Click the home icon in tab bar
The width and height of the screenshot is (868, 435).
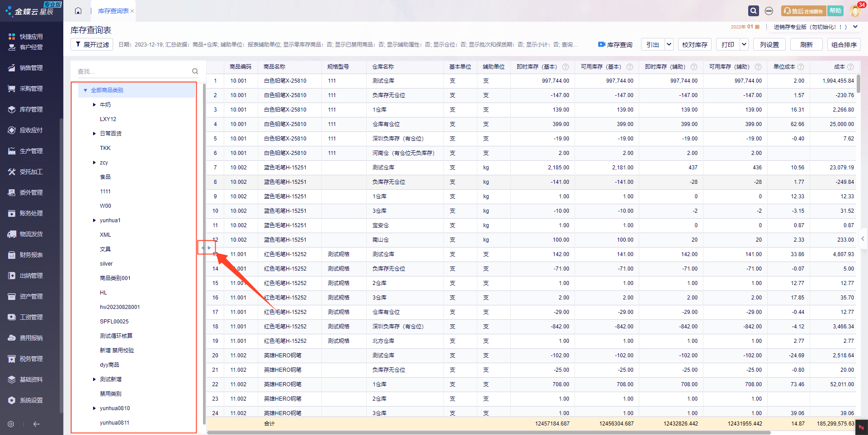click(x=78, y=11)
